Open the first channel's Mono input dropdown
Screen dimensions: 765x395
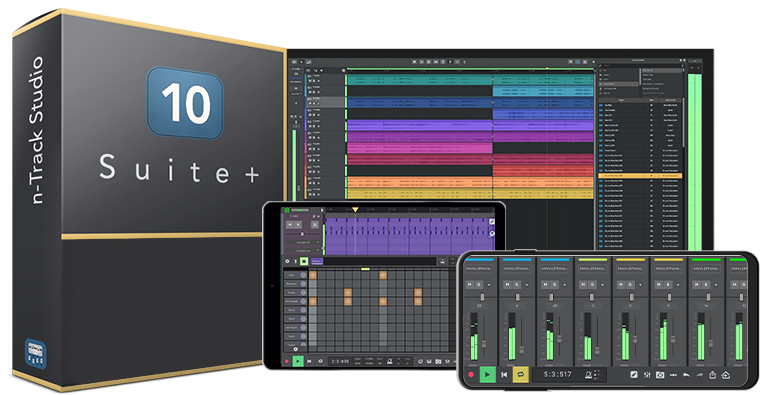coord(479,269)
